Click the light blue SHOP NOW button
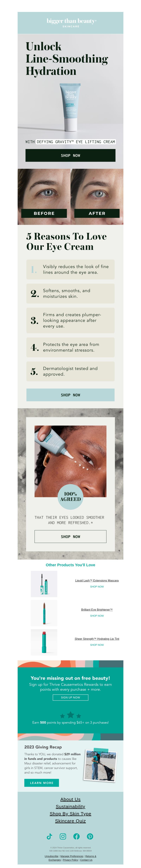 click(x=70, y=395)
